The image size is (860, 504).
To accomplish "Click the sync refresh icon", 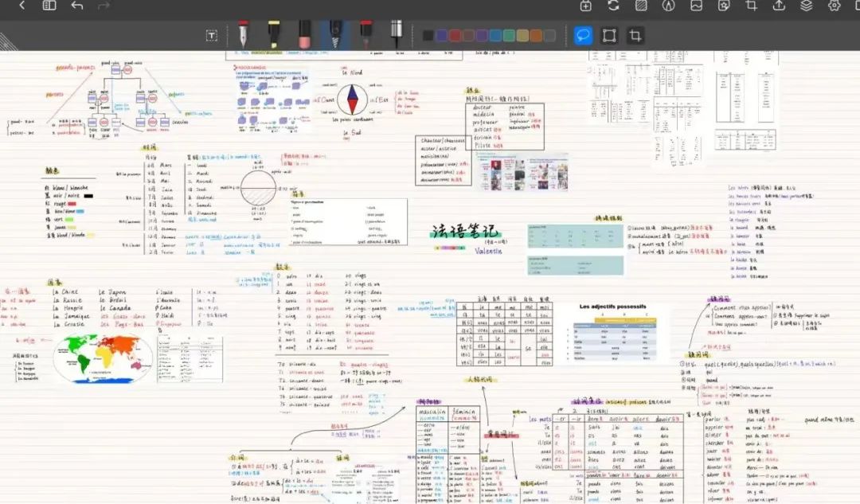I will coord(613,6).
